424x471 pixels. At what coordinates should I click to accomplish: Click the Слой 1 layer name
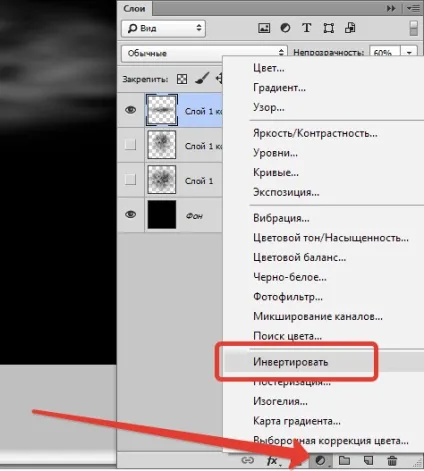pyautogui.click(x=199, y=181)
